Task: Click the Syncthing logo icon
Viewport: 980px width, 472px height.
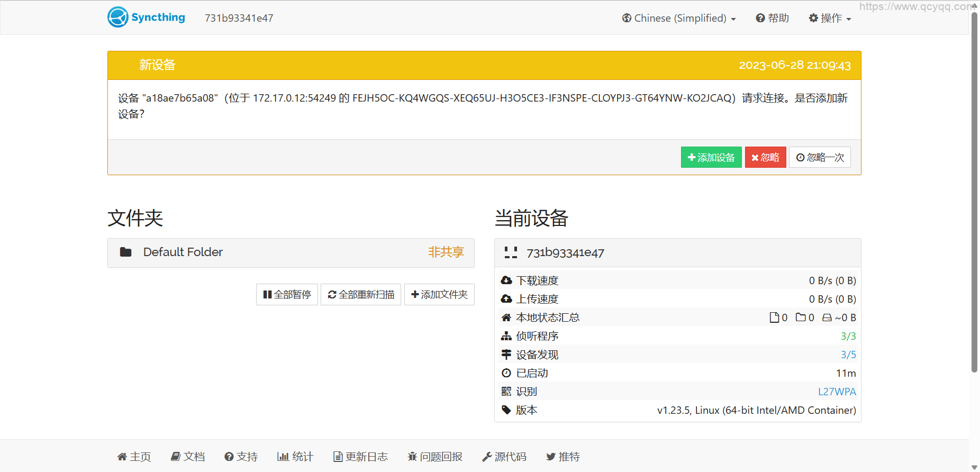Action: [117, 17]
